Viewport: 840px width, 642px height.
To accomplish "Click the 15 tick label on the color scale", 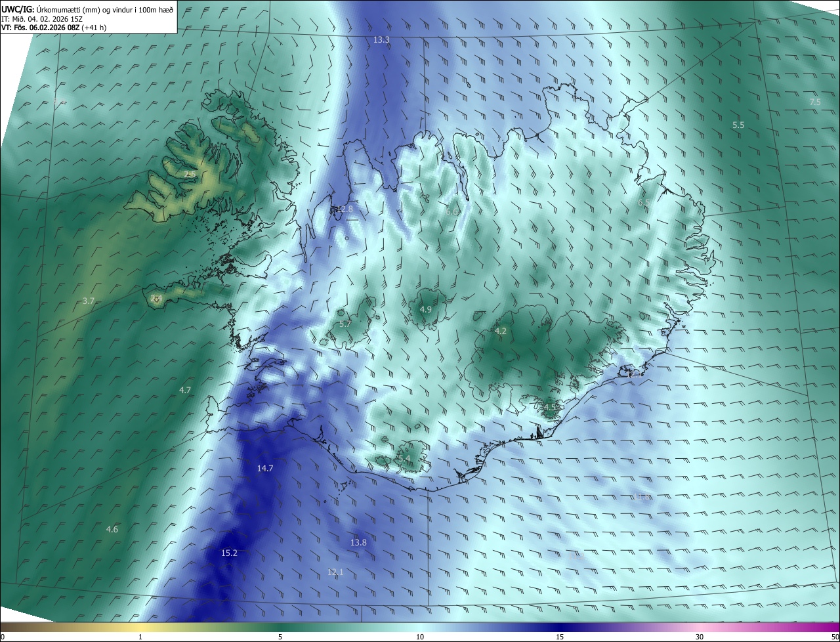I will coord(560,637).
